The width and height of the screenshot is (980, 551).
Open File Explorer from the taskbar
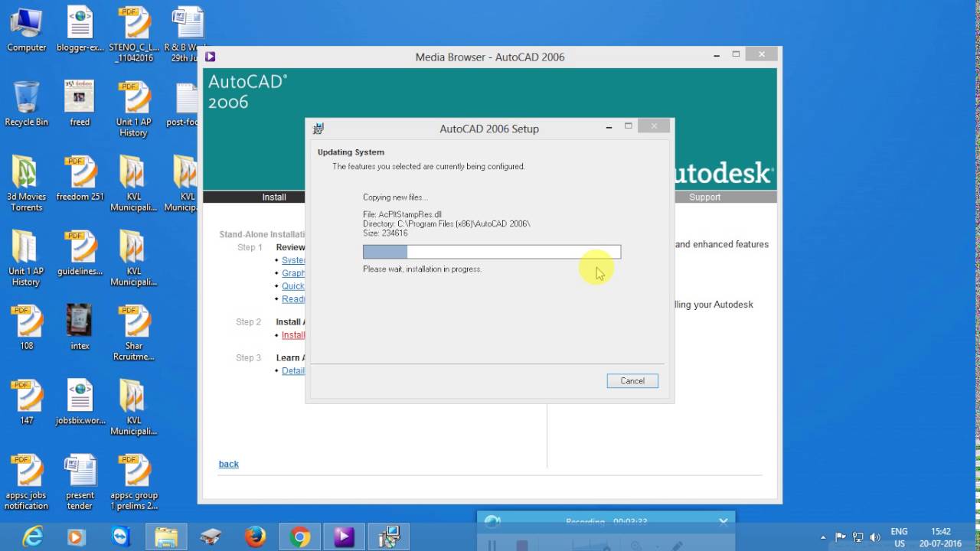pos(165,537)
